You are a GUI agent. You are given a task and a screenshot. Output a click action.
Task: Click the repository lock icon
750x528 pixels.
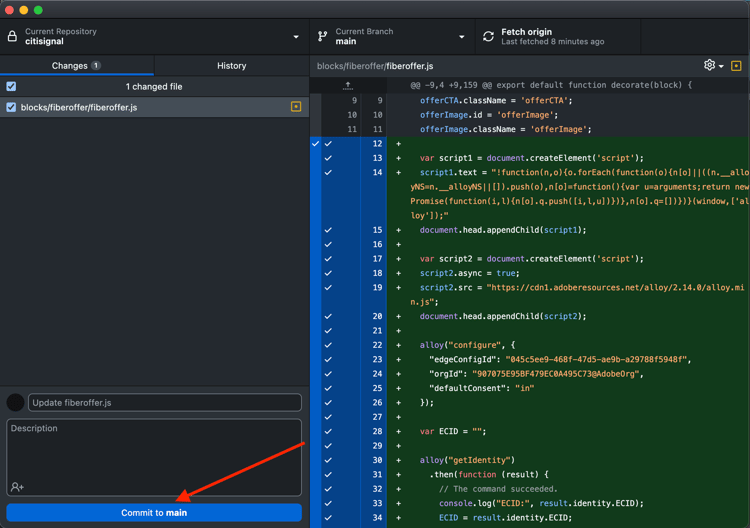13,37
